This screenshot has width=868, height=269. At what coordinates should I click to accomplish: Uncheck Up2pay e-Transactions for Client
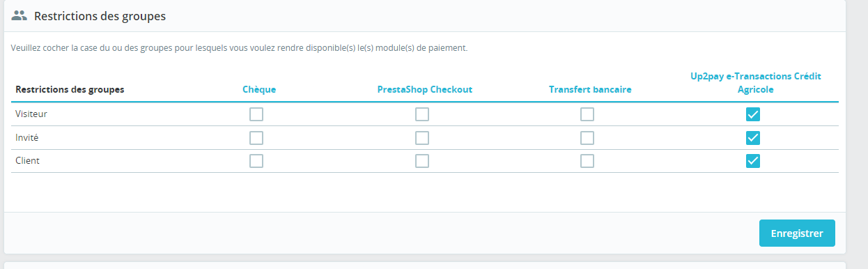753,161
